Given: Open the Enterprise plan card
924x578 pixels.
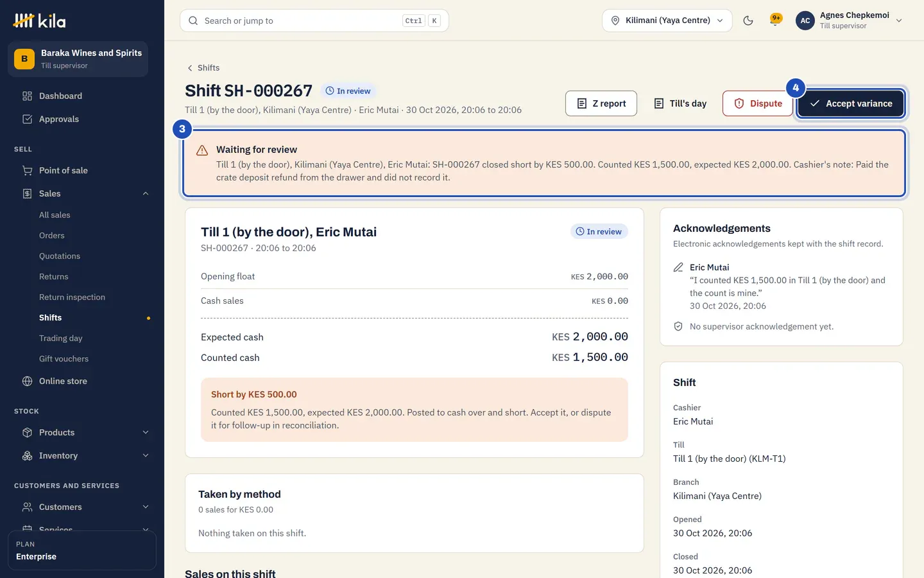Looking at the screenshot, I should pos(82,550).
